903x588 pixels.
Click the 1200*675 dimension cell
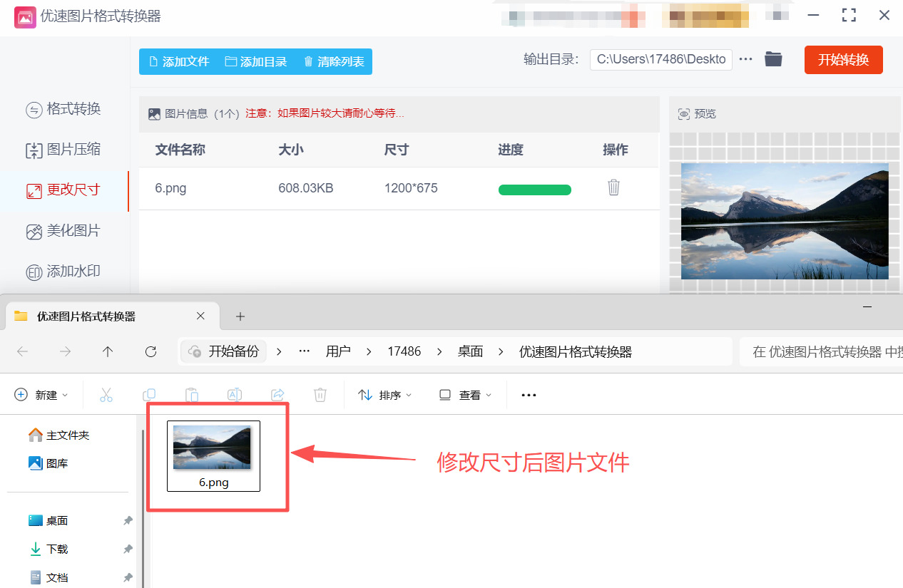411,188
